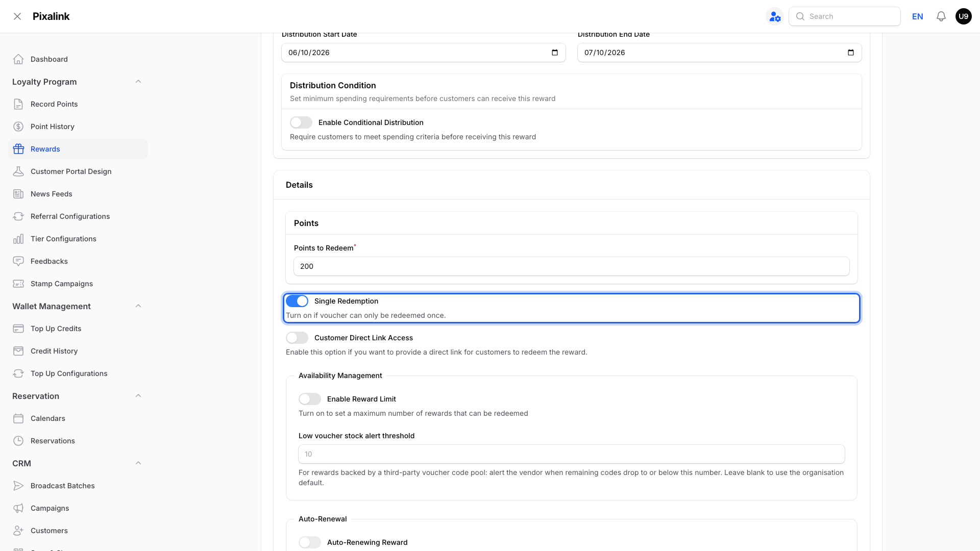
Task: Enable Customer Direct Link Access toggle
Action: 297,338
